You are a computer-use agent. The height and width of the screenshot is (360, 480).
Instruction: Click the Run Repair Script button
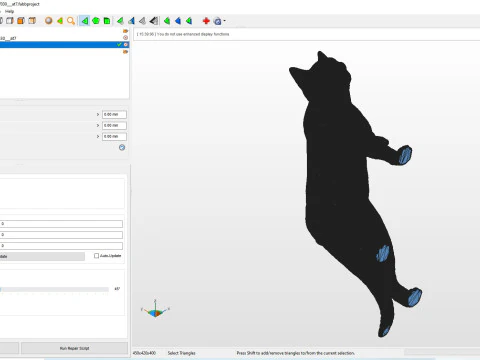click(74, 348)
